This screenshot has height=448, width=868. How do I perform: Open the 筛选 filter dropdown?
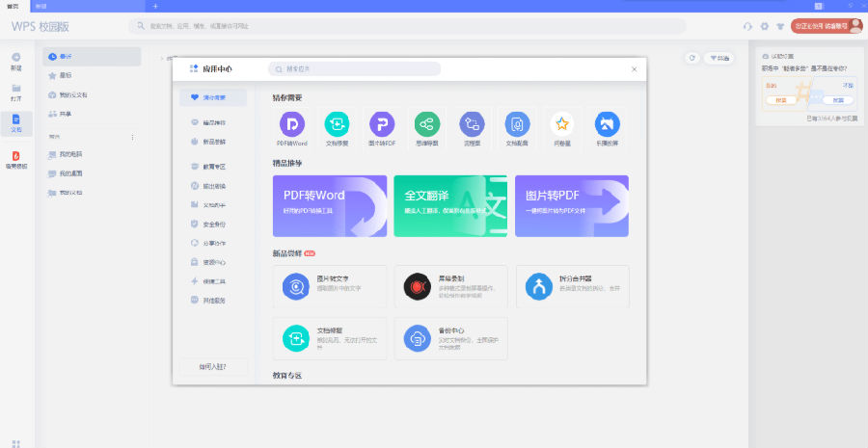coord(719,58)
